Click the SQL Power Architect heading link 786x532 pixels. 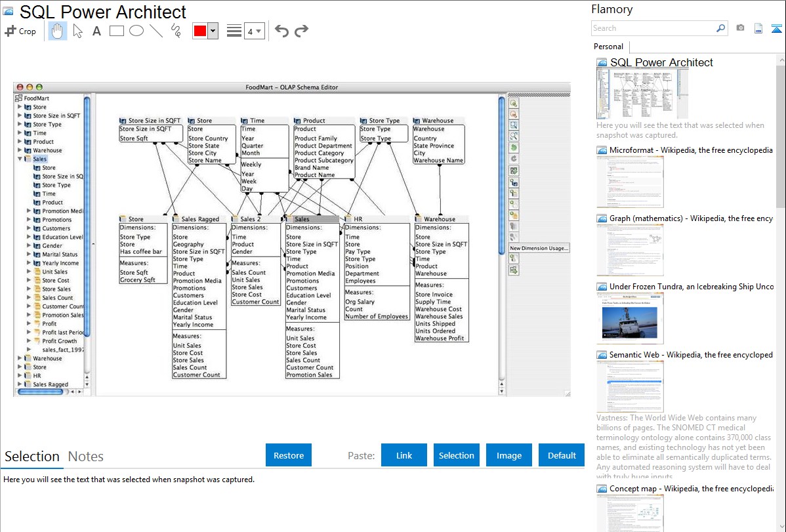661,63
